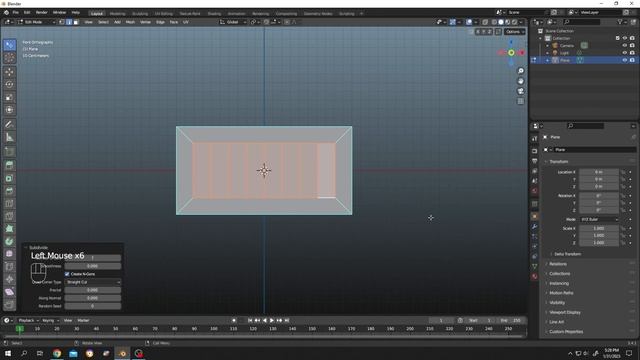Viewport: 640px width, 360px height.
Task: Open the Global transform orientation dropdown
Action: click(233, 22)
